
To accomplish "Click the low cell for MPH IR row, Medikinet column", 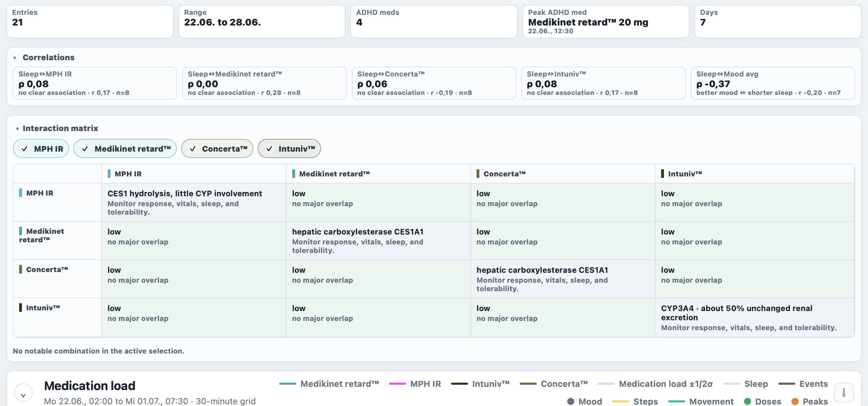I will (x=378, y=202).
